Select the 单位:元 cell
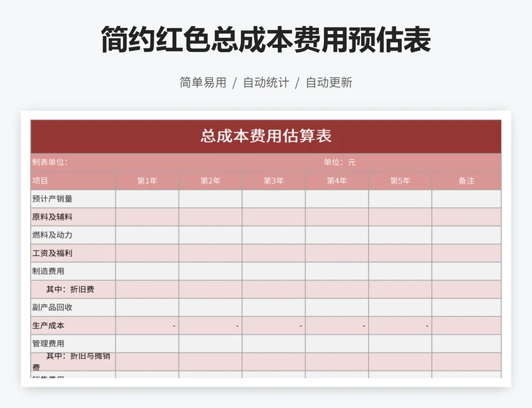 coord(339,162)
